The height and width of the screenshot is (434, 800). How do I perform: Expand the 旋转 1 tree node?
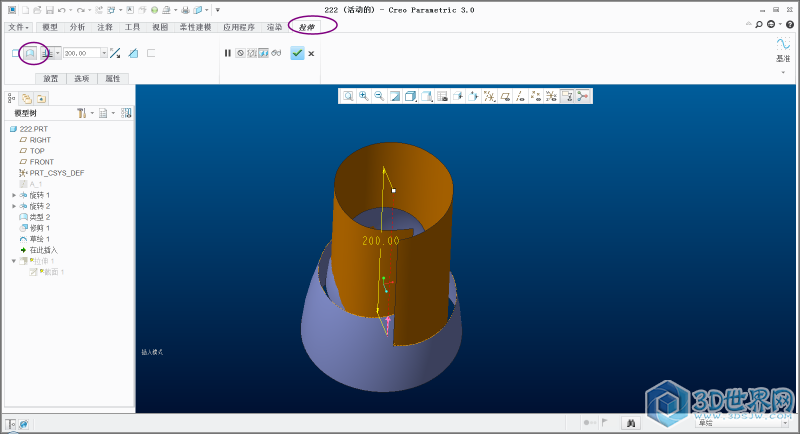tap(14, 195)
